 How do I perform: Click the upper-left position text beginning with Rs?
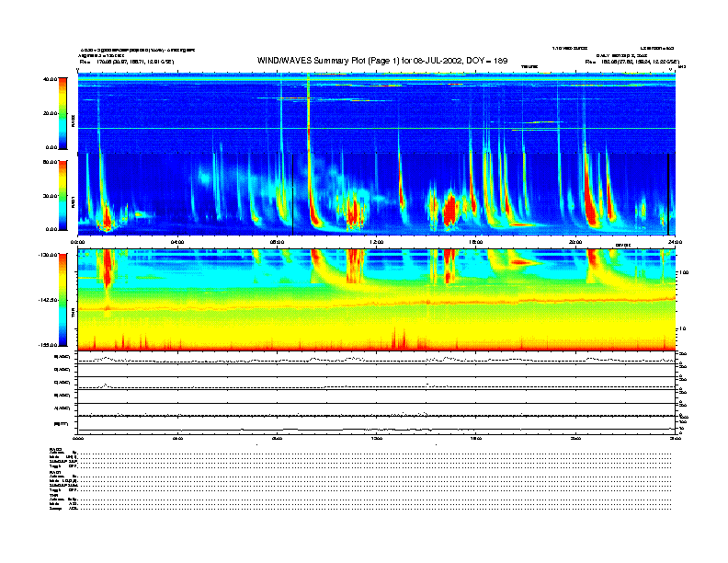[127, 62]
